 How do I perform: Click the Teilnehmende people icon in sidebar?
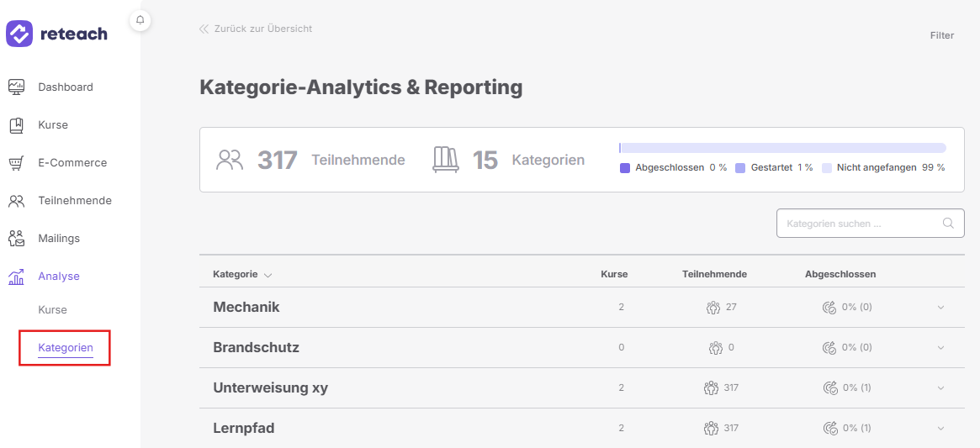click(x=16, y=201)
